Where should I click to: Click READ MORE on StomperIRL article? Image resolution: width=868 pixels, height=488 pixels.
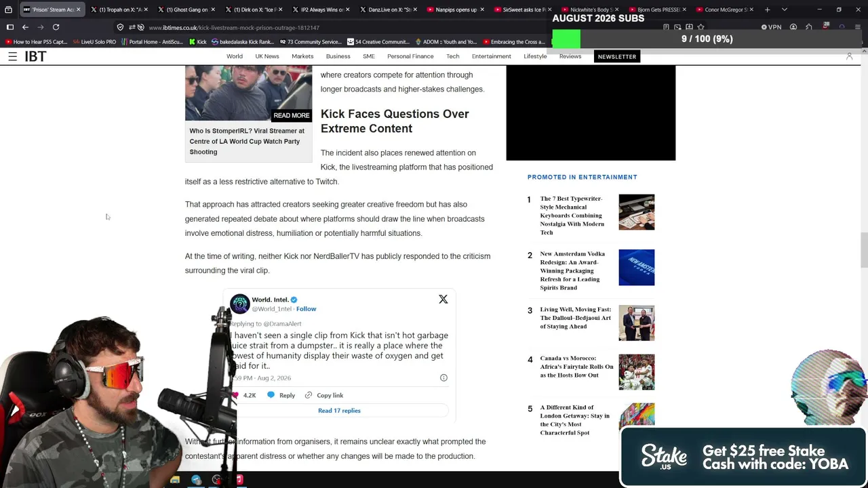click(292, 115)
